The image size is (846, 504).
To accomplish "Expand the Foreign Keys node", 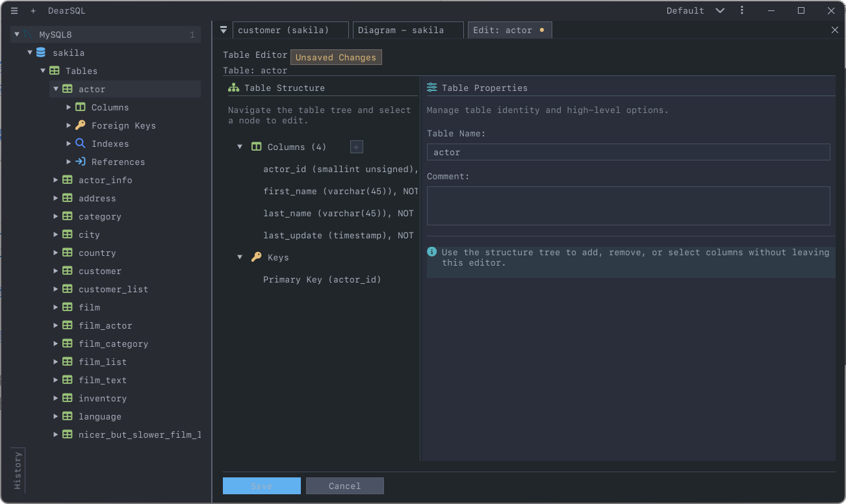I will [x=69, y=125].
